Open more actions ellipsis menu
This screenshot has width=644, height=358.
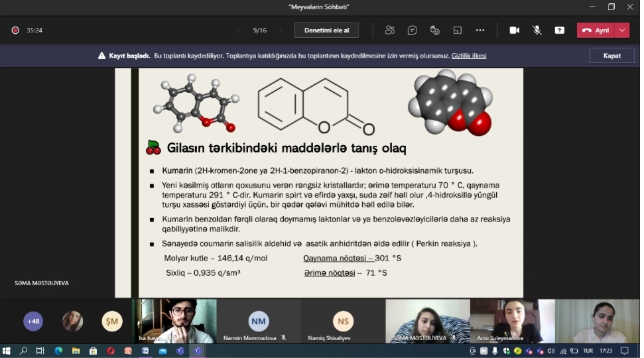[x=480, y=30]
